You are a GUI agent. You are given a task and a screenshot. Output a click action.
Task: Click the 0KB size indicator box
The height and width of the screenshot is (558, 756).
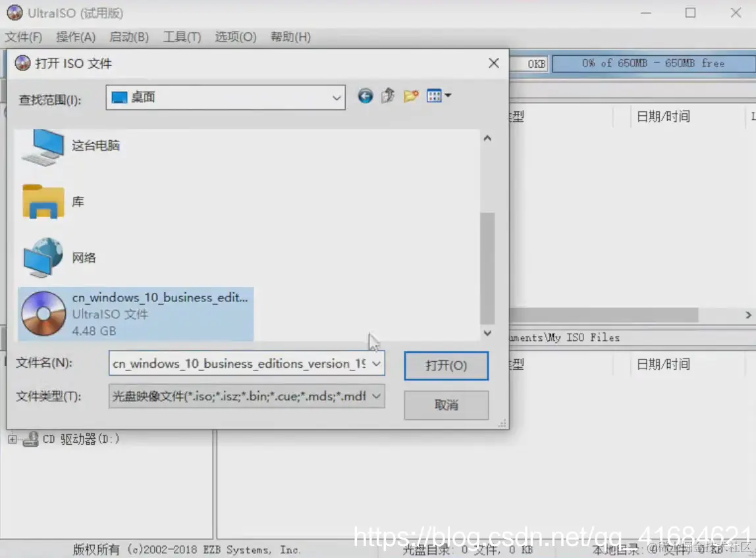(529, 63)
